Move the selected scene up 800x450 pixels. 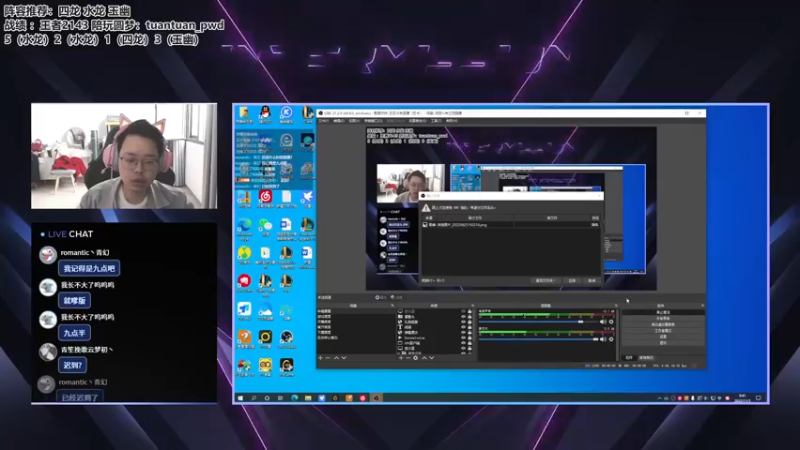336,358
